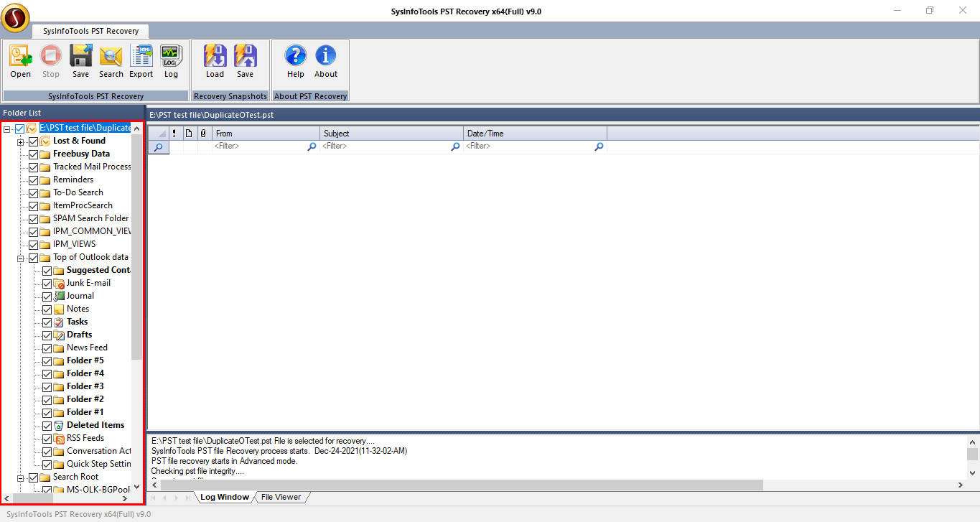Toggle the Deleted Items checkbox
Image resolution: width=980 pixels, height=522 pixels.
tap(47, 425)
